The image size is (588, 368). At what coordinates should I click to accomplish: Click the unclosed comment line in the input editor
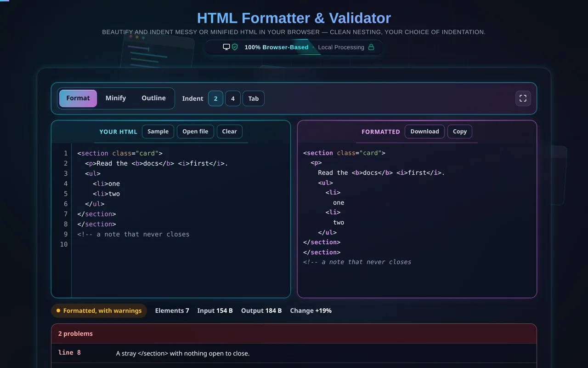pos(133,234)
